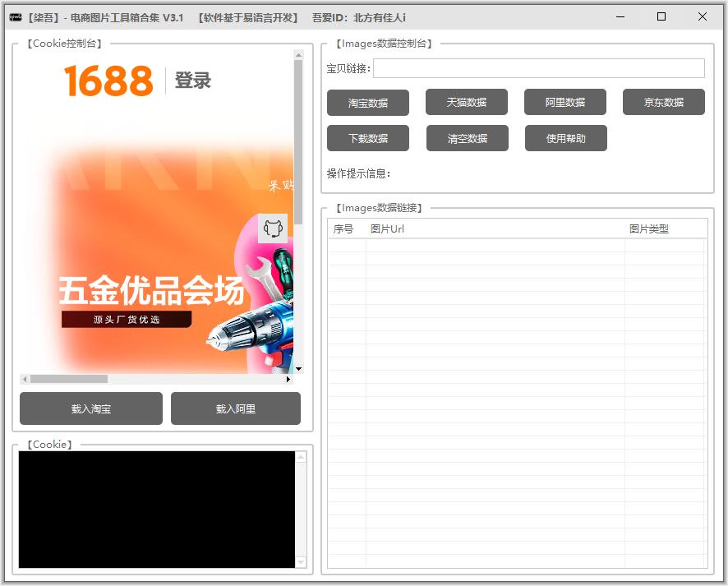Screen dimensions: 728x586
Task: Click the 图片Url column header
Action: pyautogui.click(x=495, y=229)
